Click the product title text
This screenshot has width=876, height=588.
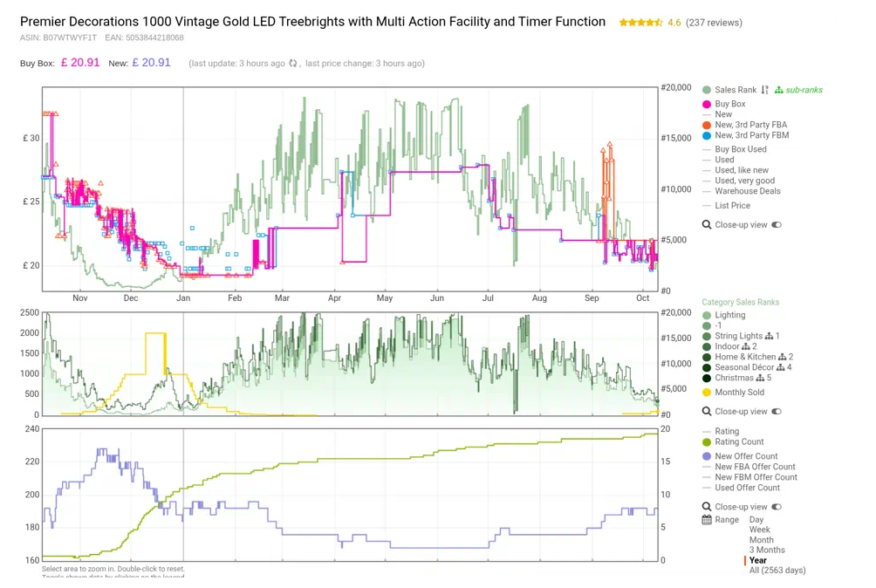click(x=313, y=22)
